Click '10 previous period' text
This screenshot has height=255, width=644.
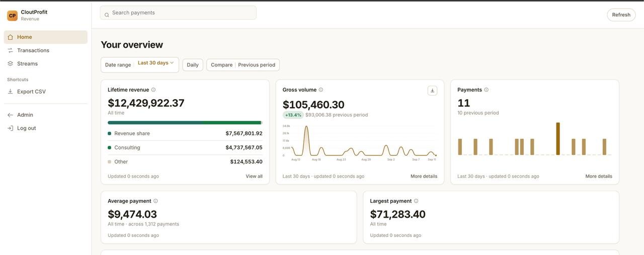478,113
